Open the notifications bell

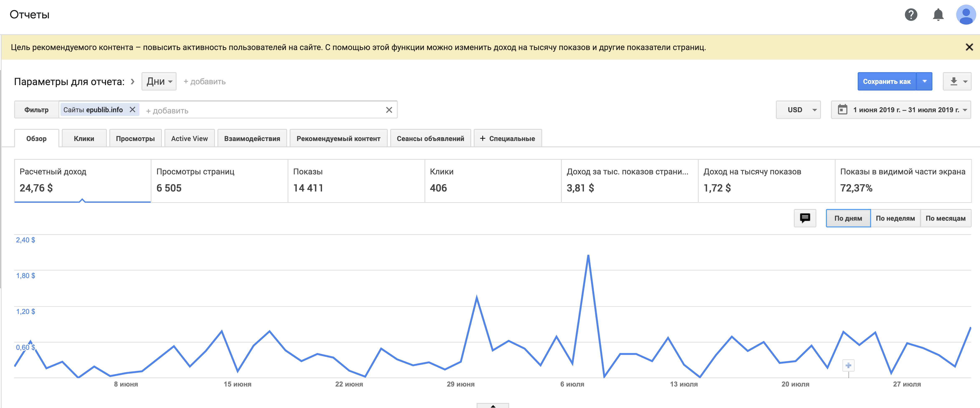938,15
